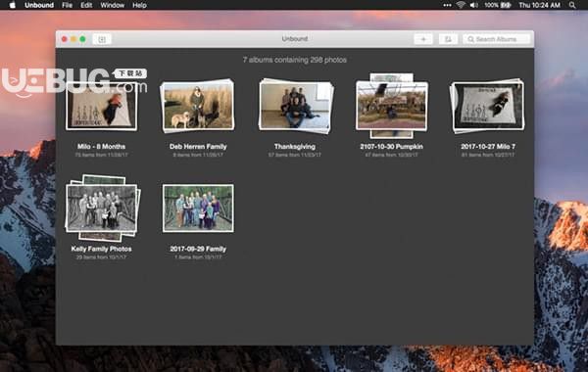This screenshot has height=372, width=588.
Task: Click the '2107-10-30 Pumpkin' album title
Action: (391, 147)
